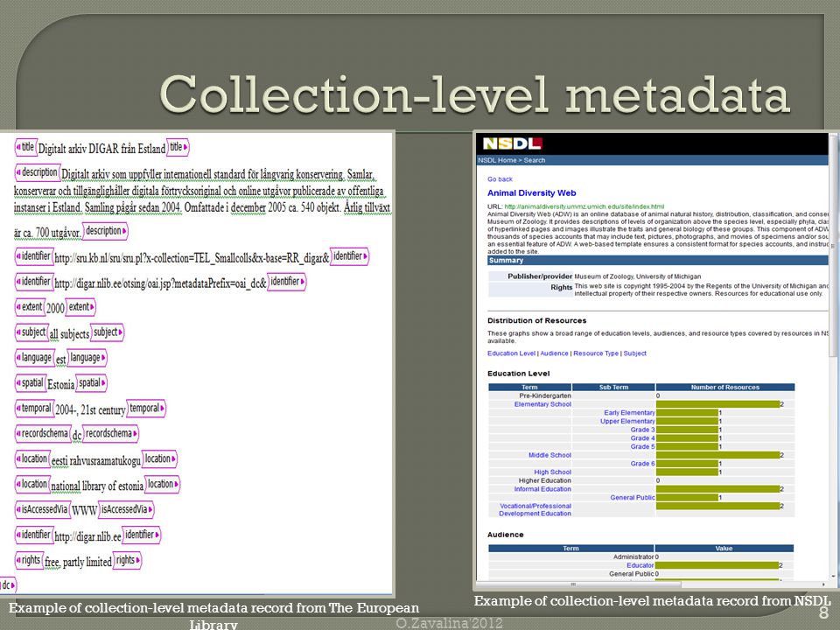
Task: Click the opening isAccessedVia tag
Action: (42, 509)
